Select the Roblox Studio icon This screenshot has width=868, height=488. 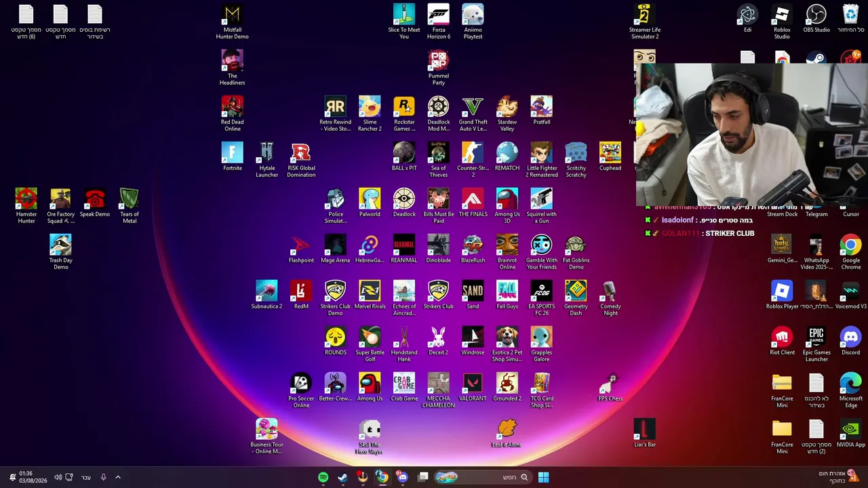coord(782,22)
